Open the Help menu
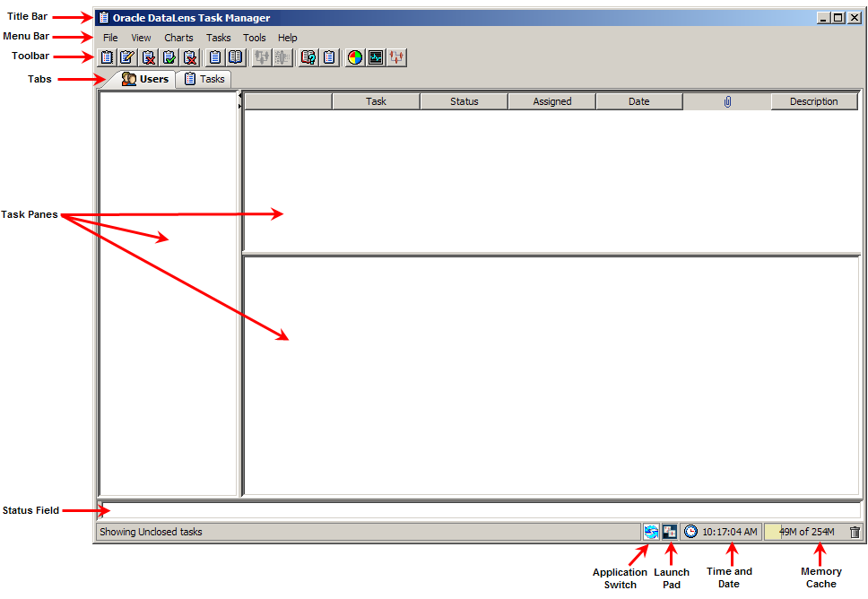 [287, 38]
